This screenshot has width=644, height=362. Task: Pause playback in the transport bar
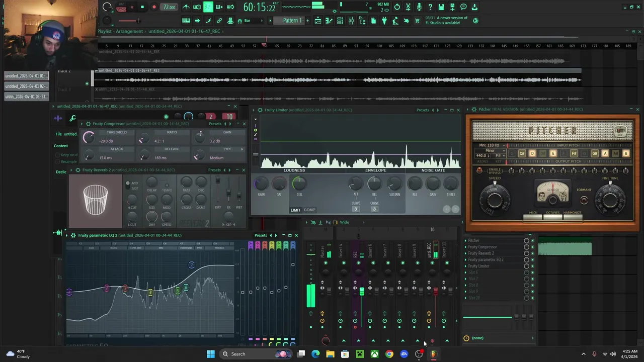click(x=132, y=7)
